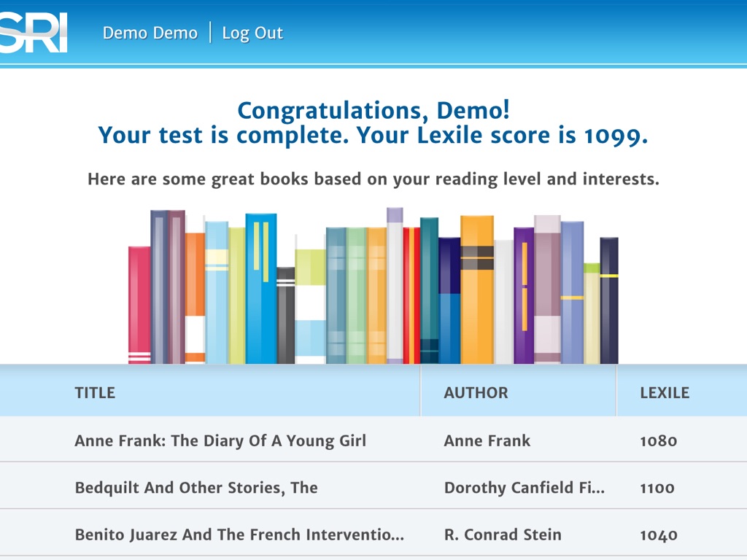
Task: Select Anne Frank: The Diary Of A Young Girl
Action: [x=220, y=440]
